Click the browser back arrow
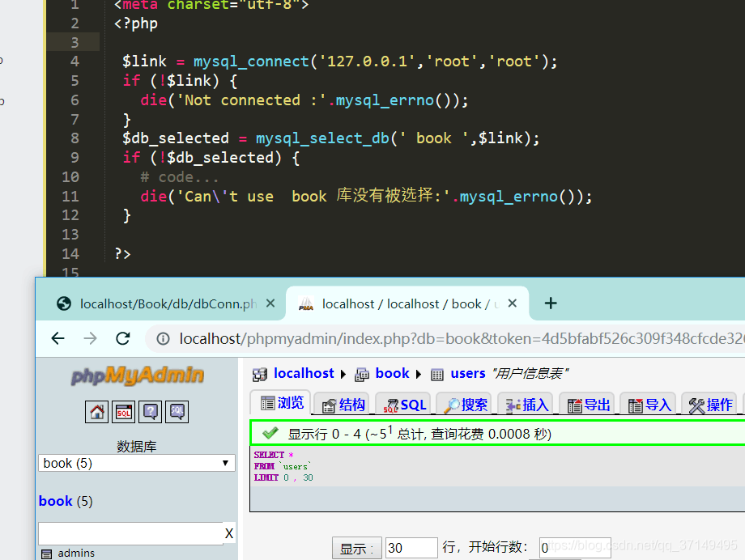The width and height of the screenshot is (745, 560). 58,338
